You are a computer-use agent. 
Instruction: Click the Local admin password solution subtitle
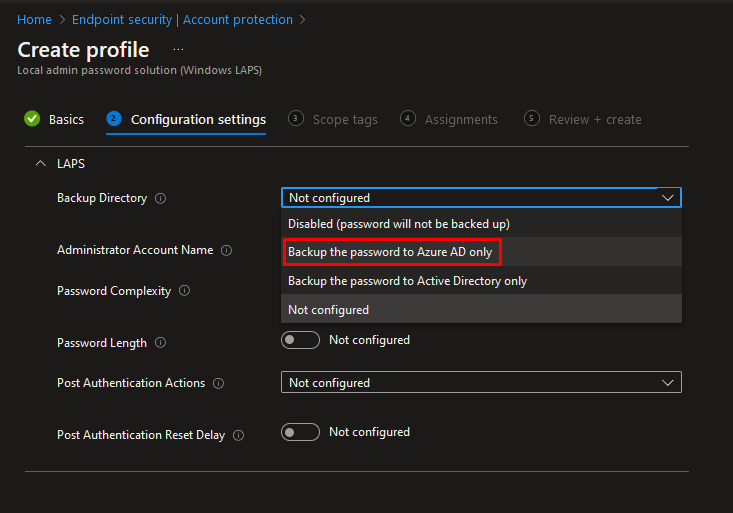pos(139,70)
